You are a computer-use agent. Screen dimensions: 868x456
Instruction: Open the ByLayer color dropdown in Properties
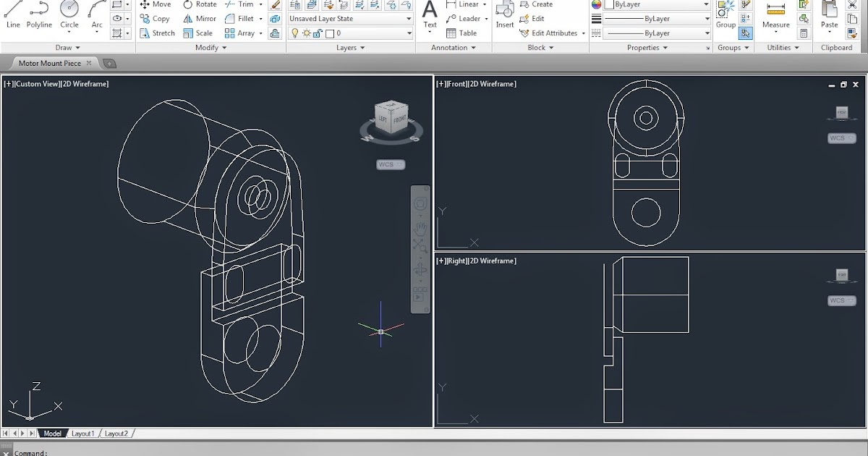point(705,5)
